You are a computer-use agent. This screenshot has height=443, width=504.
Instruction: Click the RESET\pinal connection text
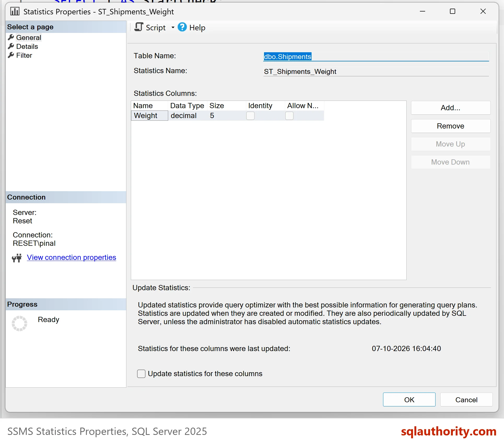tap(34, 243)
